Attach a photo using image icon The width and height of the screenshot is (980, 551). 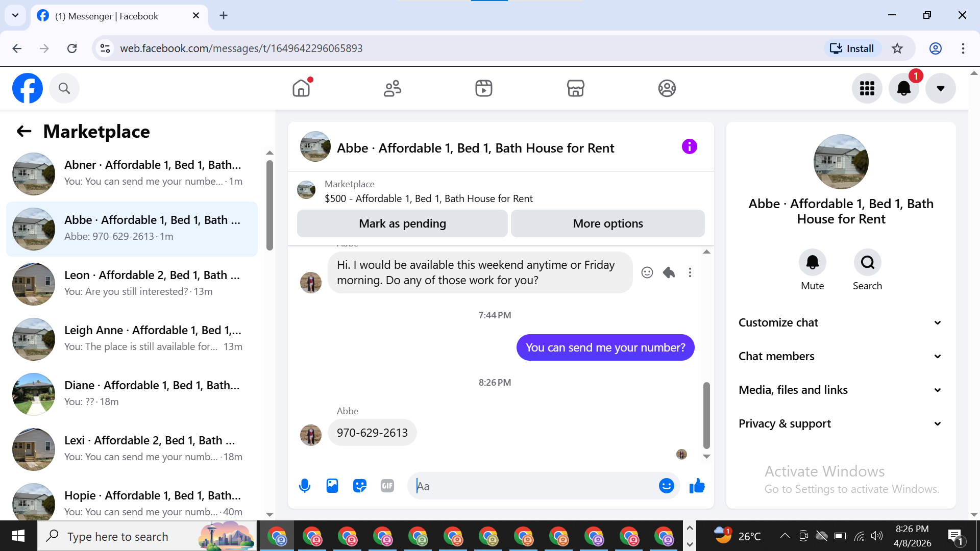coord(332,486)
